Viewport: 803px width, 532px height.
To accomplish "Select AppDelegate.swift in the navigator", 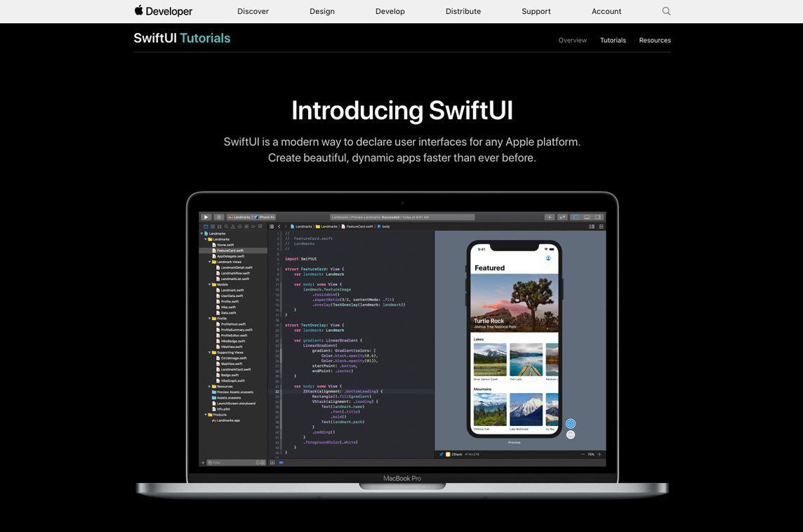I will tap(228, 256).
